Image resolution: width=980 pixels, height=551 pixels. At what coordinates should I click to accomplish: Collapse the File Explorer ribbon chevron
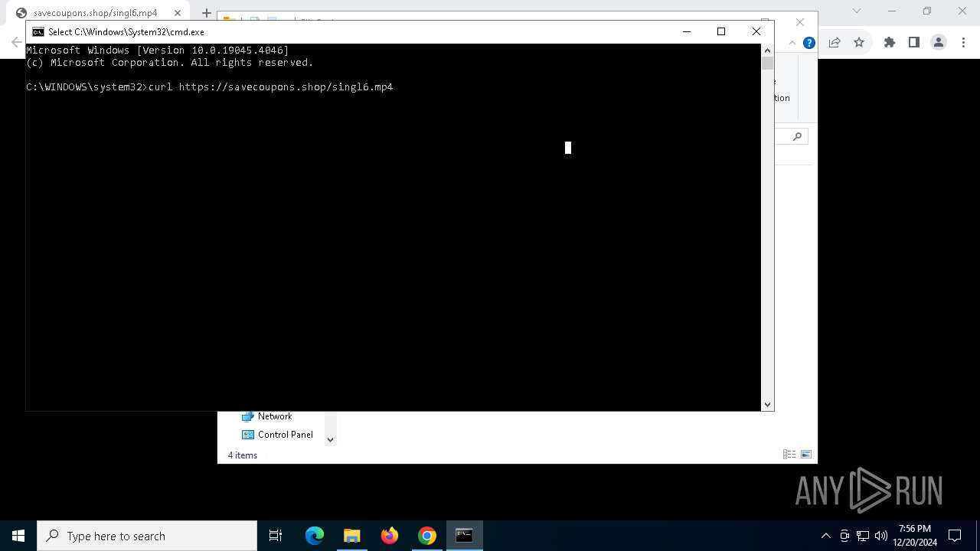(x=792, y=43)
